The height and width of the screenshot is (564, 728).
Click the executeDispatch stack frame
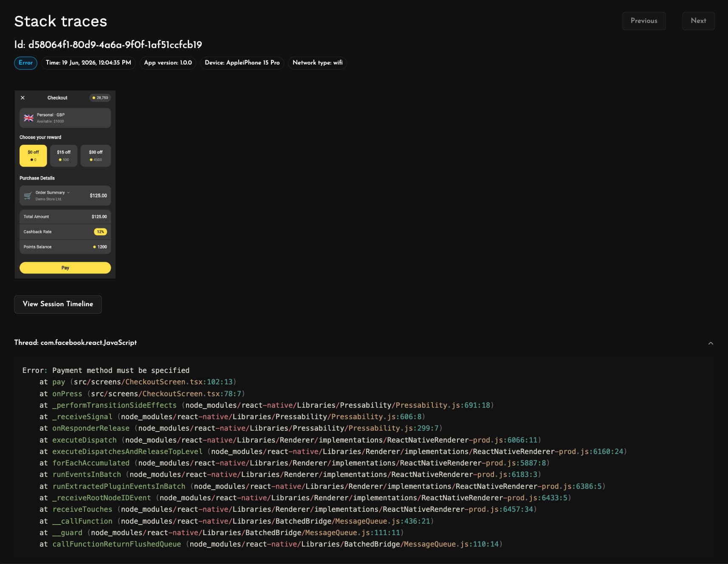pyautogui.click(x=290, y=440)
